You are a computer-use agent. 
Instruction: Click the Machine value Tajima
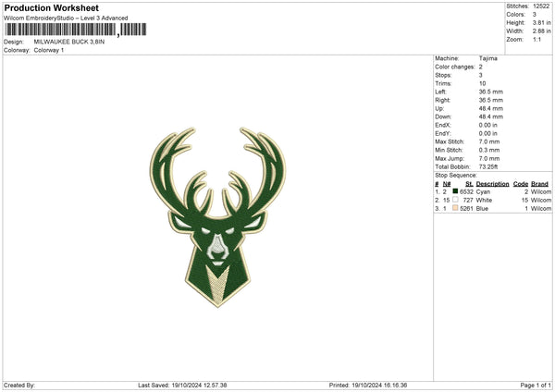coord(488,58)
